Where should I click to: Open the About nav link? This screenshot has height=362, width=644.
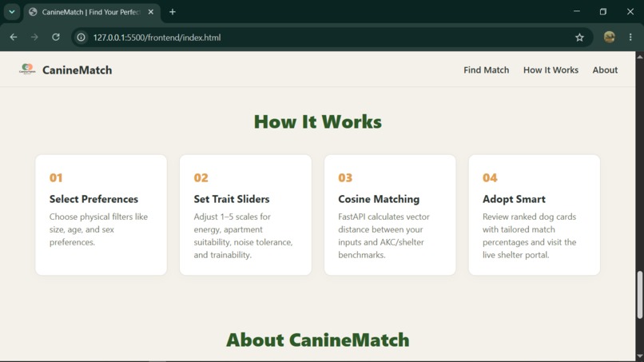click(x=605, y=70)
